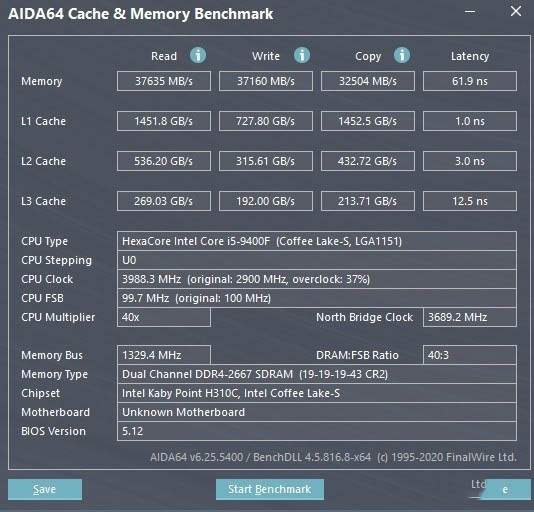534x512 pixels.
Task: Click the Save button
Action: coord(45,490)
